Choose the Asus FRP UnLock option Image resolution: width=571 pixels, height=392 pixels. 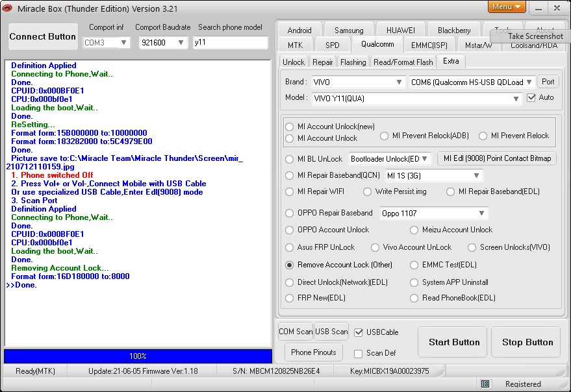pyautogui.click(x=290, y=247)
